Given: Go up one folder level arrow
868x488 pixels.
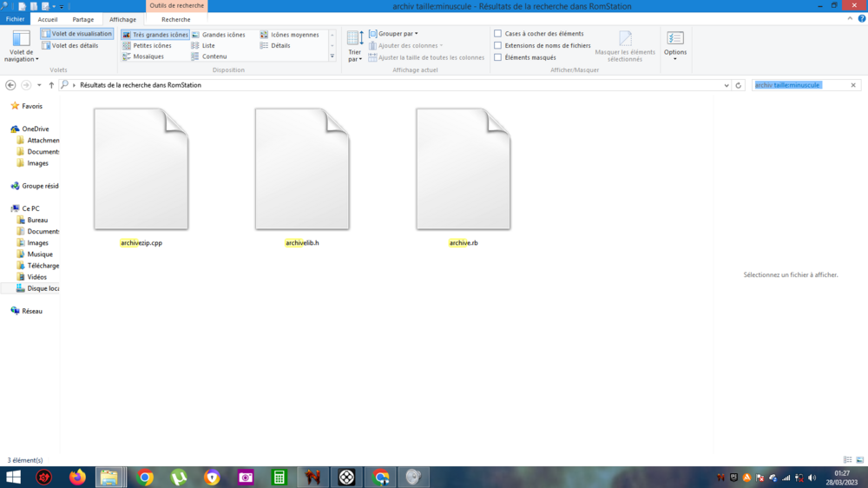Looking at the screenshot, I should pos(51,85).
